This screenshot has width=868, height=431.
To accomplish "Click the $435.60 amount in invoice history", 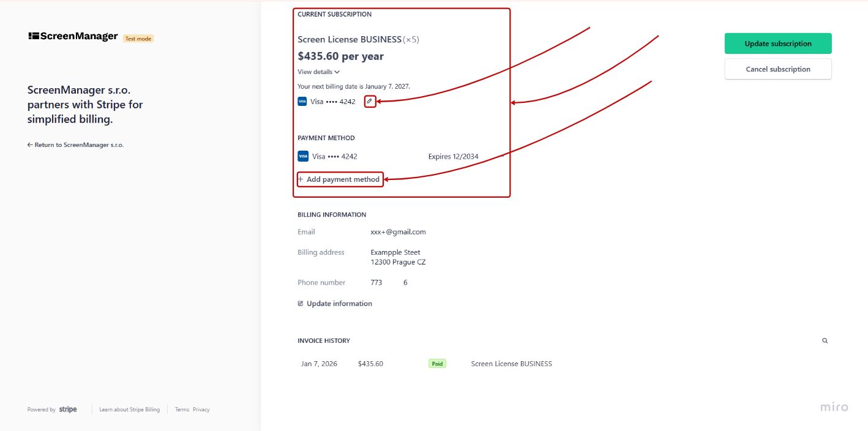I will point(370,364).
